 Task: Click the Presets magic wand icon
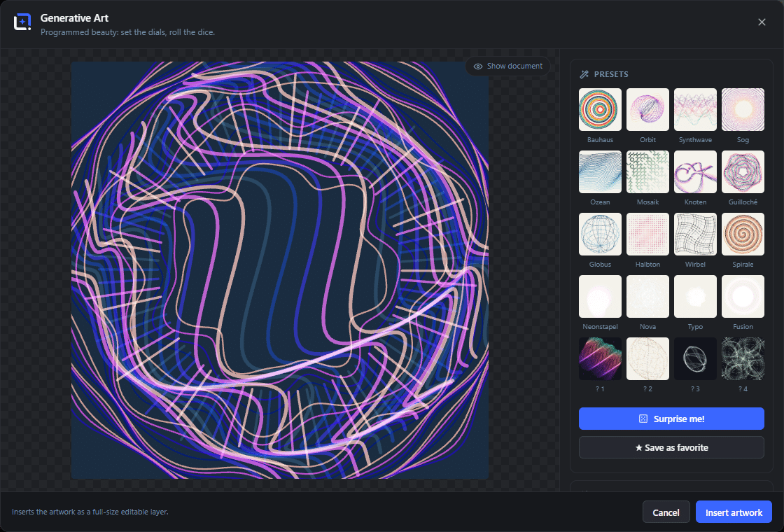coord(584,74)
